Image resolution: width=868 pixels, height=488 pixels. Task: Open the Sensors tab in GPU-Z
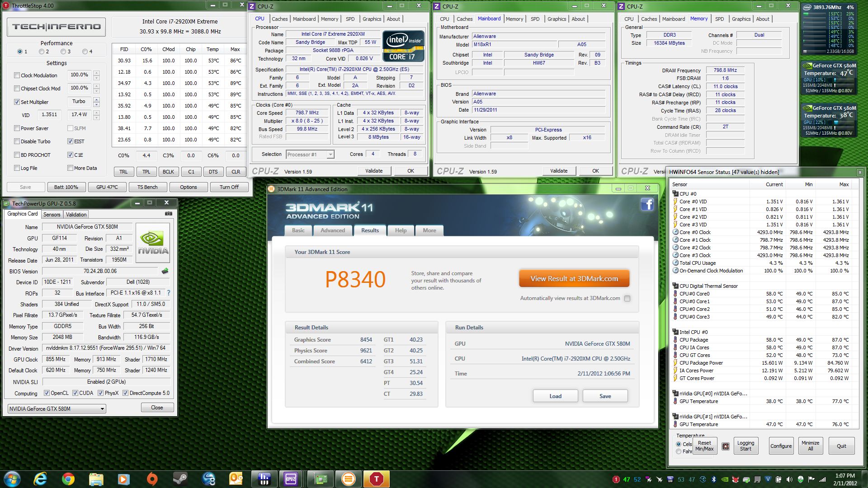(x=52, y=215)
